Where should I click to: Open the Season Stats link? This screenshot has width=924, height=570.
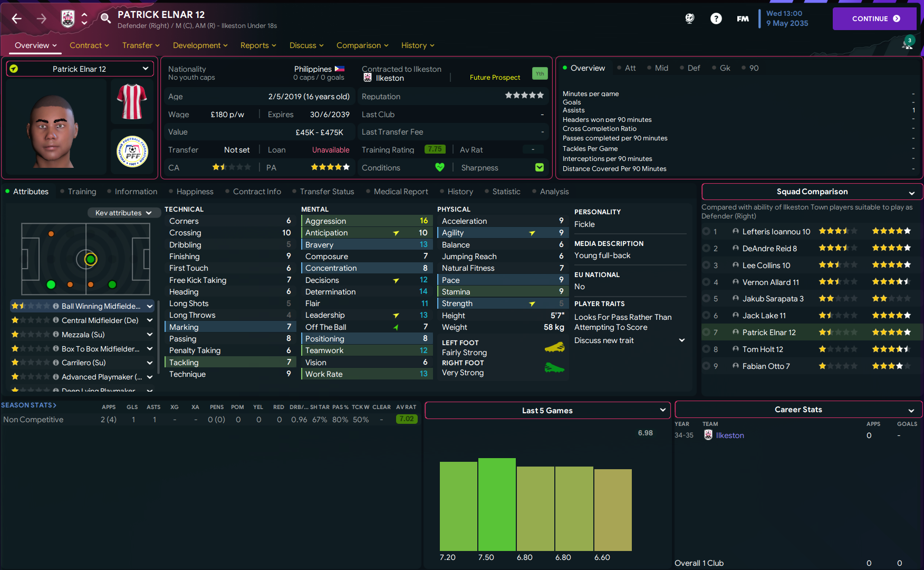pyautogui.click(x=28, y=405)
